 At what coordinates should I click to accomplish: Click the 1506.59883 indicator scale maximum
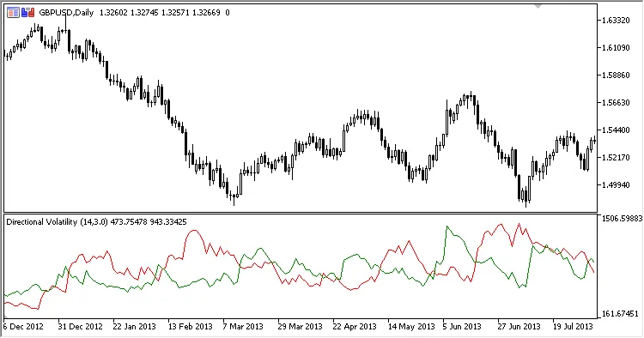click(x=622, y=219)
